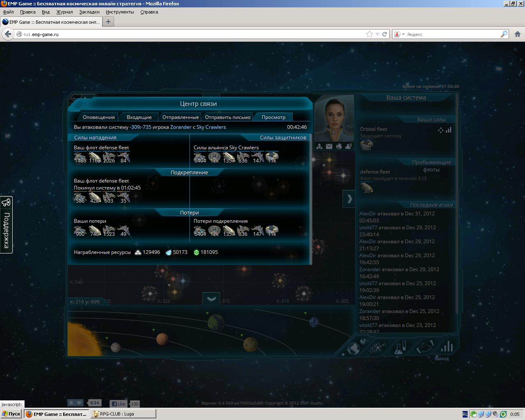Click the lost ship icon with count 900
The image size is (525, 420).
pos(80,230)
